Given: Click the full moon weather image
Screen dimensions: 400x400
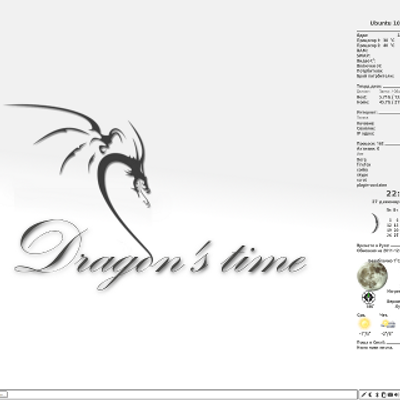Looking at the screenshot, I should pos(372,276).
